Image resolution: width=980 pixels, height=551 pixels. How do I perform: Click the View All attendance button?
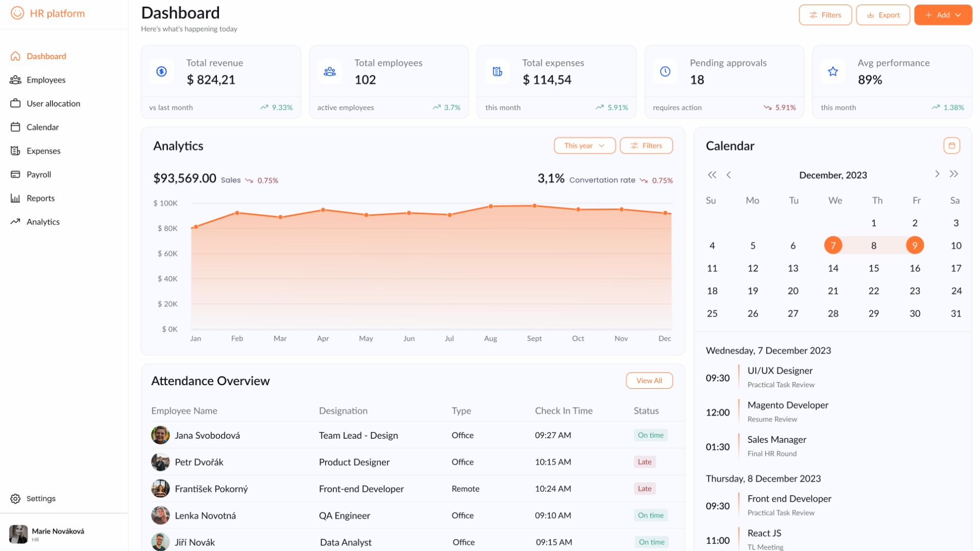pos(649,380)
